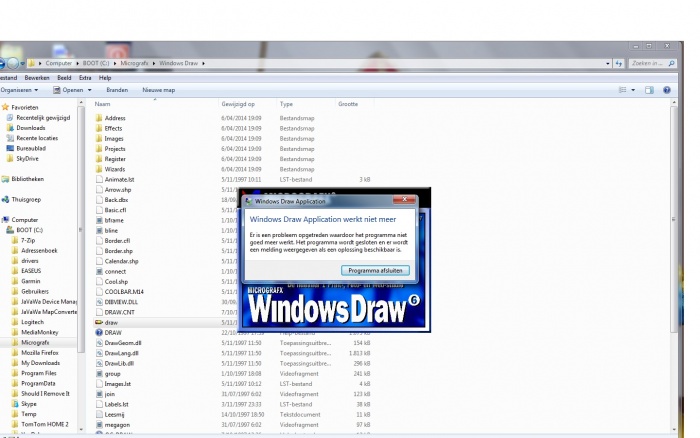Select Bibliotheken in navigation pane
The height and width of the screenshot is (438, 700).
pos(27,179)
